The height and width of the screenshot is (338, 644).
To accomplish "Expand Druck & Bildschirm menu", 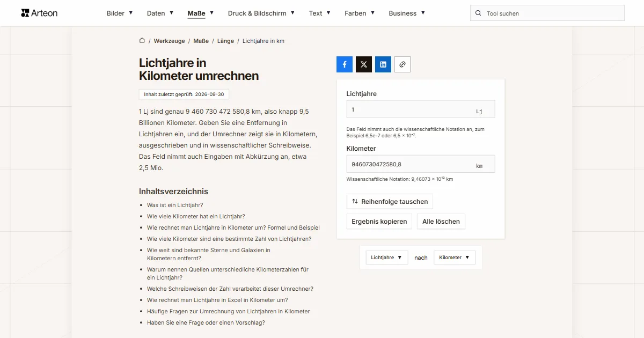I will coord(261,13).
